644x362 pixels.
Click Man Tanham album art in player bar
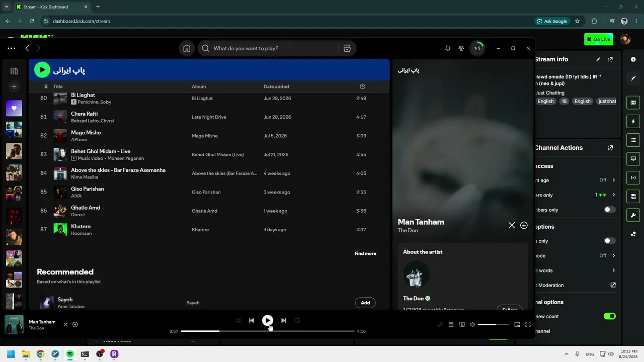[x=14, y=324]
